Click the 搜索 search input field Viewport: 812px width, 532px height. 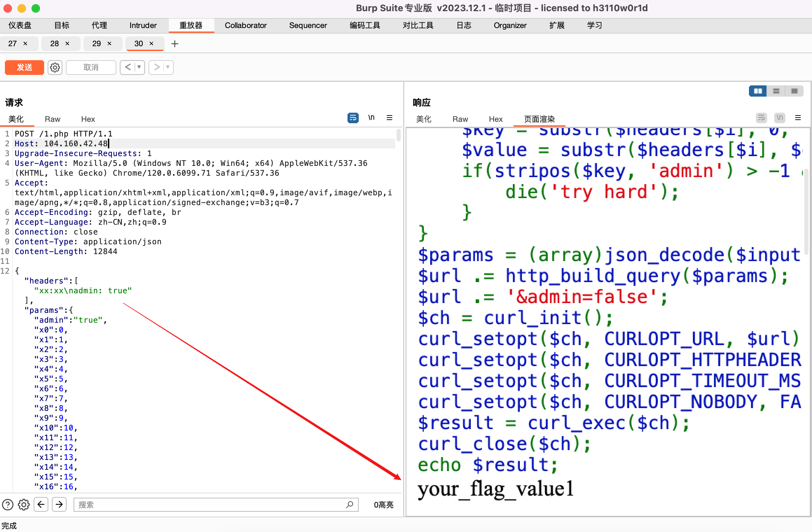[x=210, y=504]
